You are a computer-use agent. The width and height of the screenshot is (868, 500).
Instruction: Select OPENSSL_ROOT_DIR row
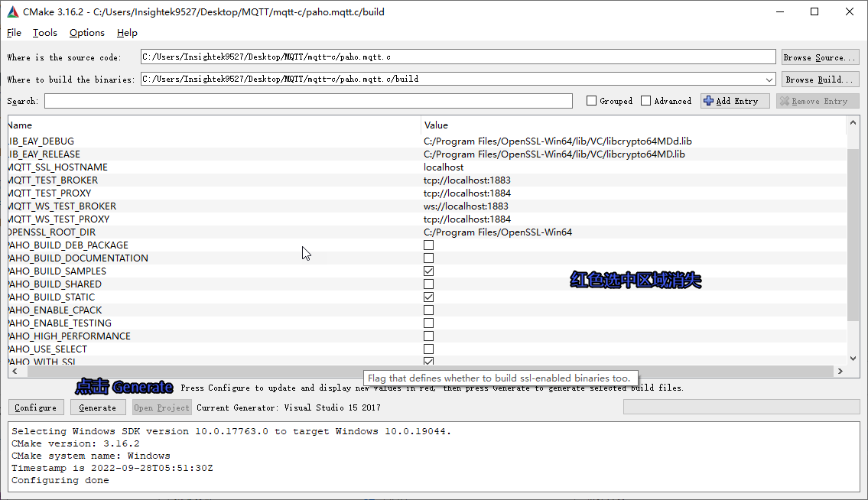coord(427,232)
